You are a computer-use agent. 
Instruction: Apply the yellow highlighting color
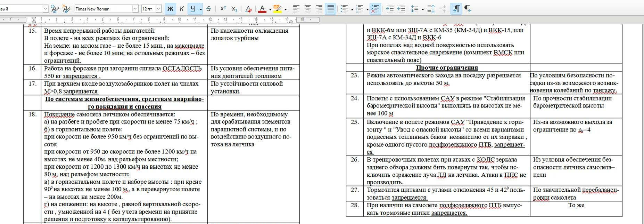[277, 9]
